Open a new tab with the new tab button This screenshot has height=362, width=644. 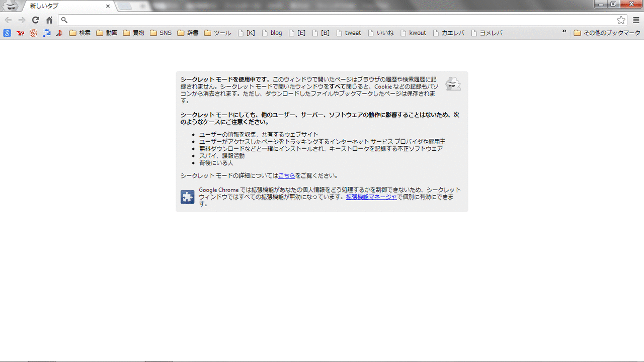(x=125, y=6)
